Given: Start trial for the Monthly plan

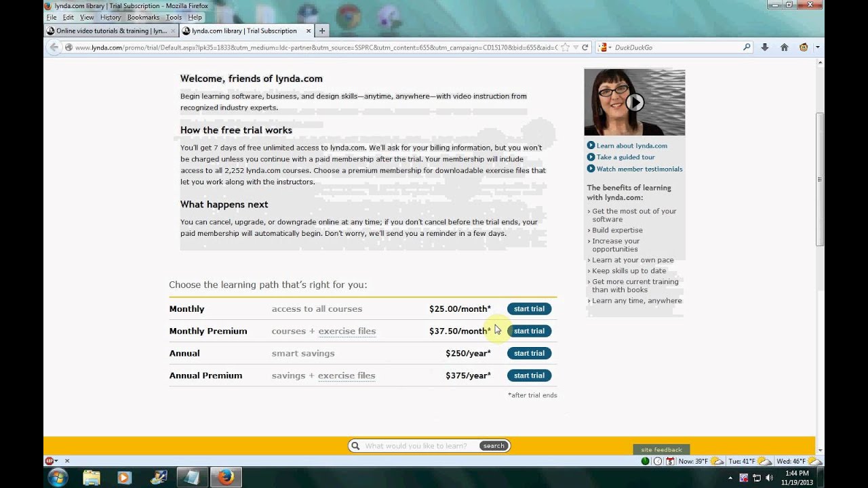Looking at the screenshot, I should (x=529, y=309).
